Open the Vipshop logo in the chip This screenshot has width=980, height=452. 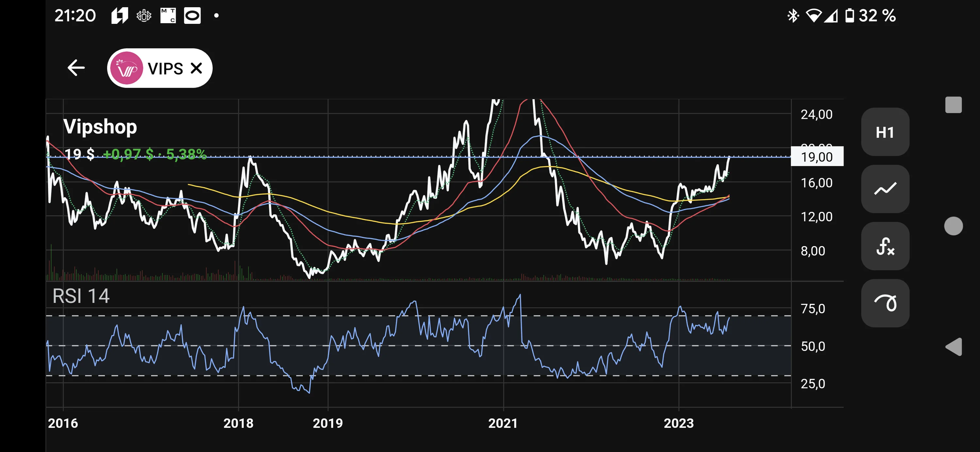point(126,68)
